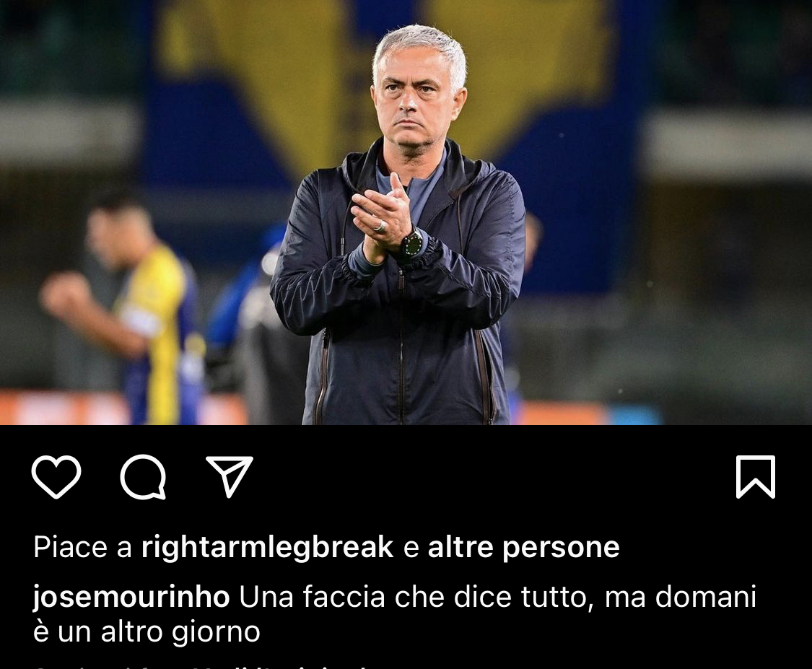Open the josemourinho username in the caption
812x669 pixels.
[131, 597]
